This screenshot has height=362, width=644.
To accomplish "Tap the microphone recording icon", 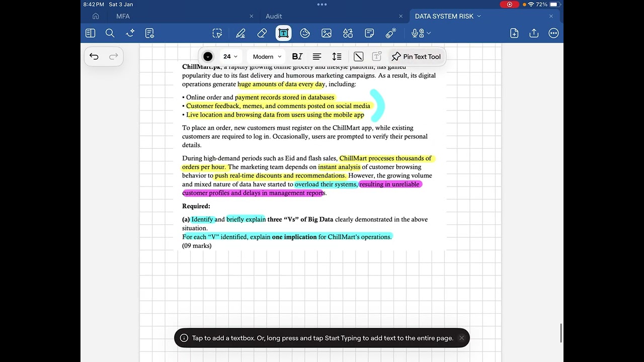I will pyautogui.click(x=417, y=33).
